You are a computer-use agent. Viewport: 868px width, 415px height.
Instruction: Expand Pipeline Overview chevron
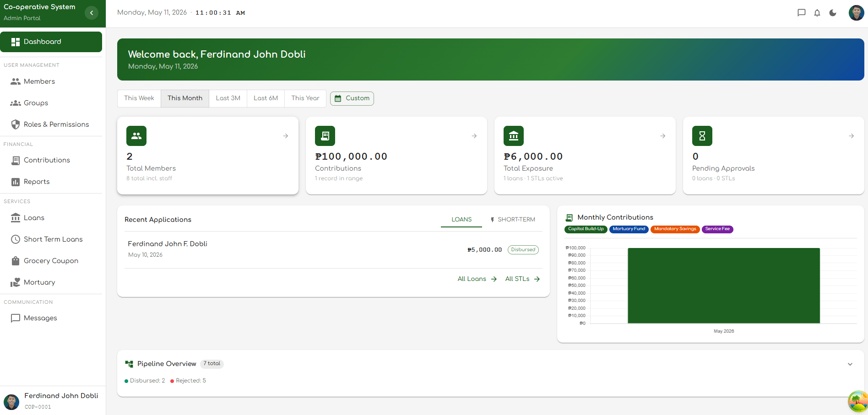click(x=850, y=364)
